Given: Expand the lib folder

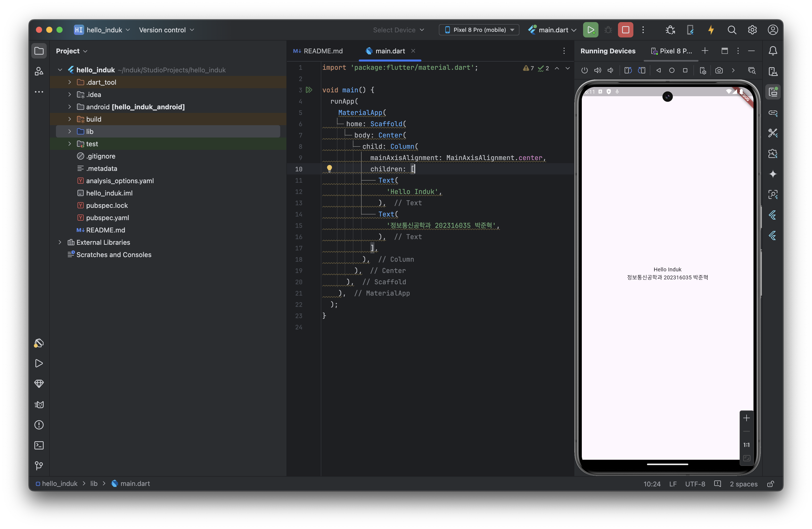Looking at the screenshot, I should pos(70,131).
